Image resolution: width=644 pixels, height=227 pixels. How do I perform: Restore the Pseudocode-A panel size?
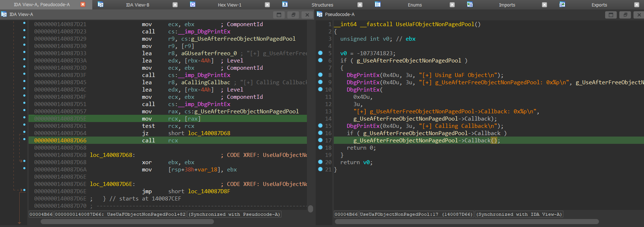625,15
